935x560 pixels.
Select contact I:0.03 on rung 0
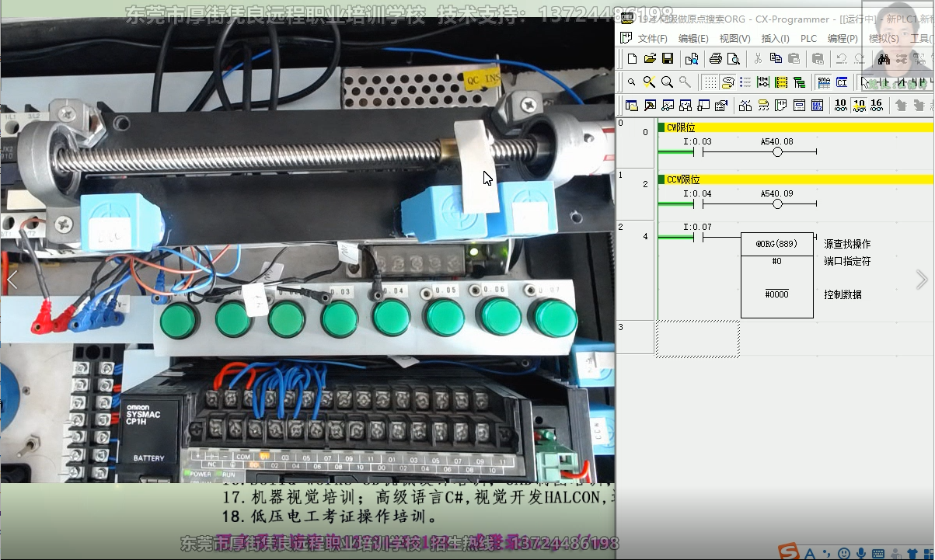point(698,152)
